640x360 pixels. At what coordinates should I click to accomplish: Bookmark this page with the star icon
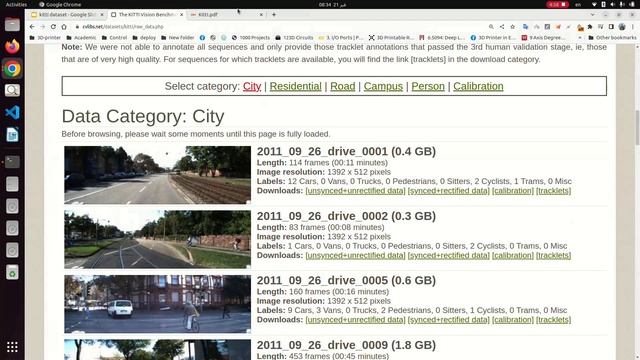tap(513, 27)
